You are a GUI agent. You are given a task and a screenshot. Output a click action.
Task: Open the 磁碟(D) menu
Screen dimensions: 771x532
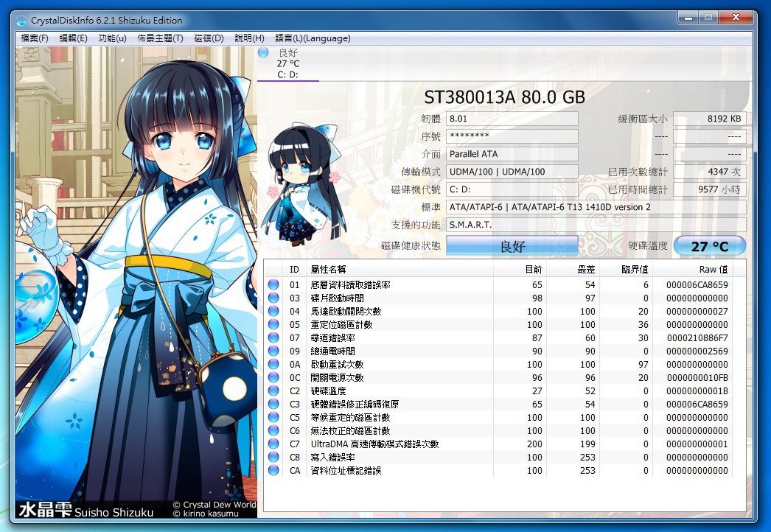pos(209,38)
